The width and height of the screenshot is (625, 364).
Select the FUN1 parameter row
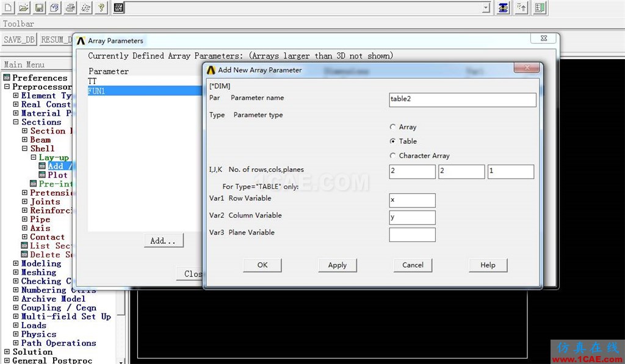tap(145, 91)
